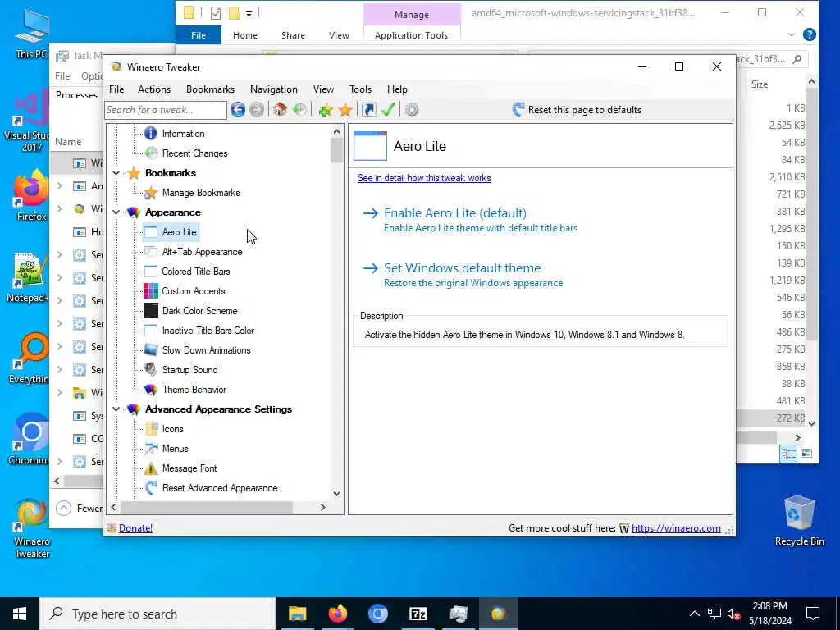Collapse the Appearance tree category
840x630 pixels.
[x=116, y=212]
